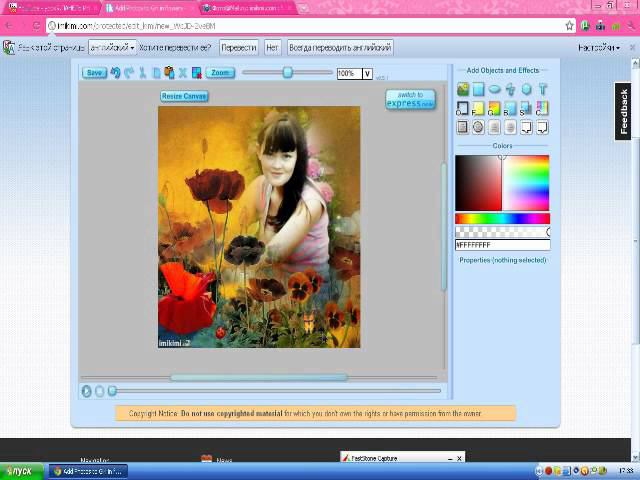Click the shadow effect icon labeled S
The image size is (640, 480).
click(x=526, y=108)
